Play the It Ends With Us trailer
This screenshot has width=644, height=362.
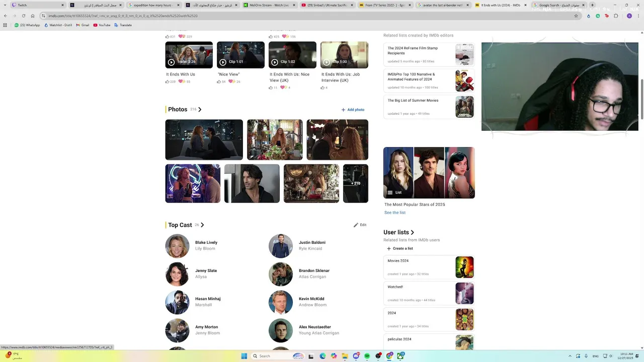(x=189, y=55)
